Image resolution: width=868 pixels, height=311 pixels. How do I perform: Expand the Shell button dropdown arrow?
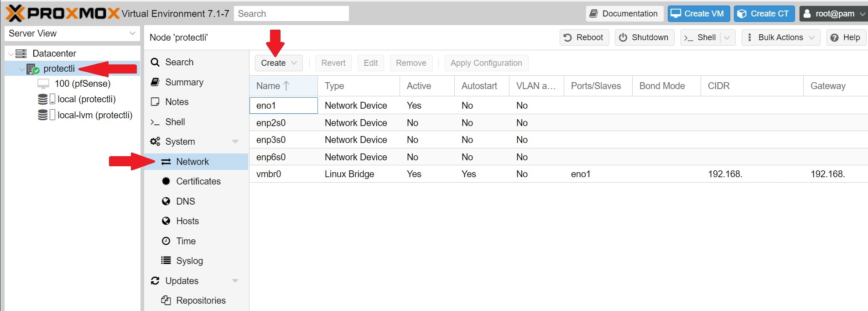(x=727, y=37)
